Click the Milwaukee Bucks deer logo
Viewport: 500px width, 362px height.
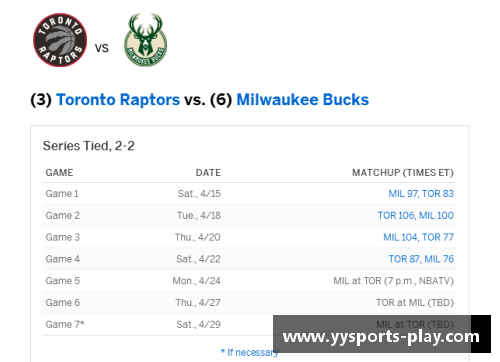click(146, 40)
